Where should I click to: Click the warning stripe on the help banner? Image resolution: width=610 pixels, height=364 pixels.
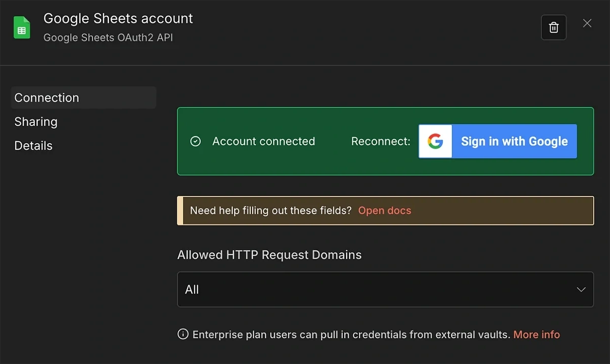[x=179, y=210]
